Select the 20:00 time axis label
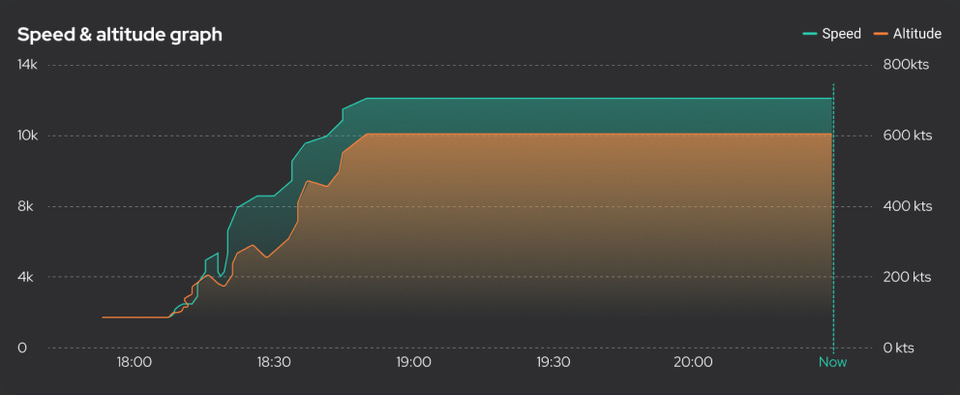Image resolution: width=960 pixels, height=395 pixels. [693, 363]
